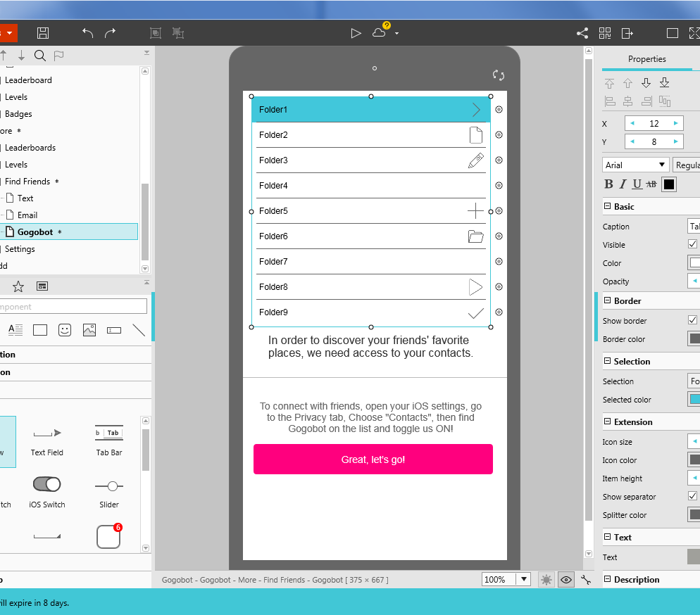Run the prototype with the Play icon

(x=356, y=33)
